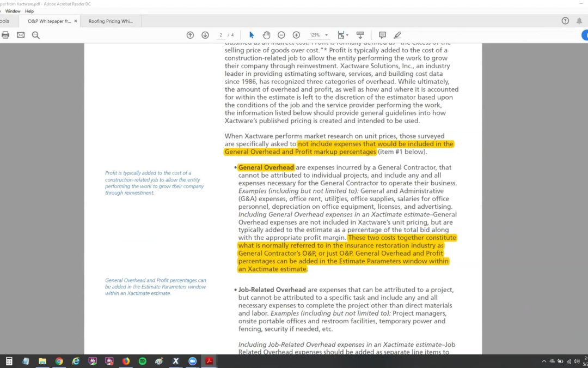588x368 pixels.
Task: Open File Explorer from the taskbar
Action: [42, 361]
